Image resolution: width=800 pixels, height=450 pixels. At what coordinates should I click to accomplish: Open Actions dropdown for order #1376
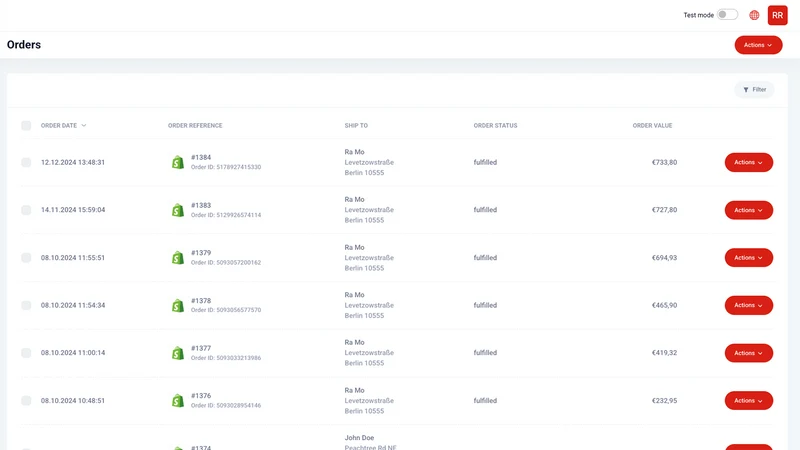point(748,401)
